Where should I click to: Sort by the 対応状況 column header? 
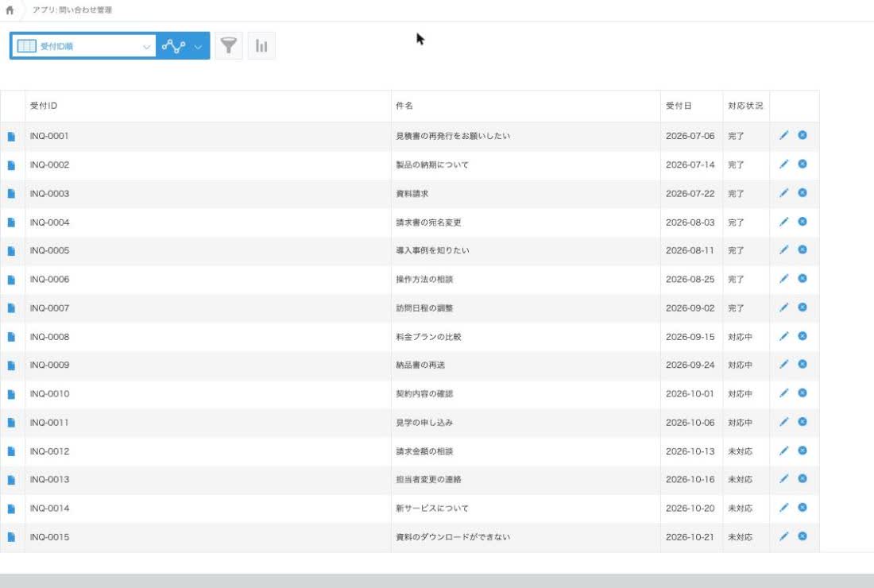[745, 106]
